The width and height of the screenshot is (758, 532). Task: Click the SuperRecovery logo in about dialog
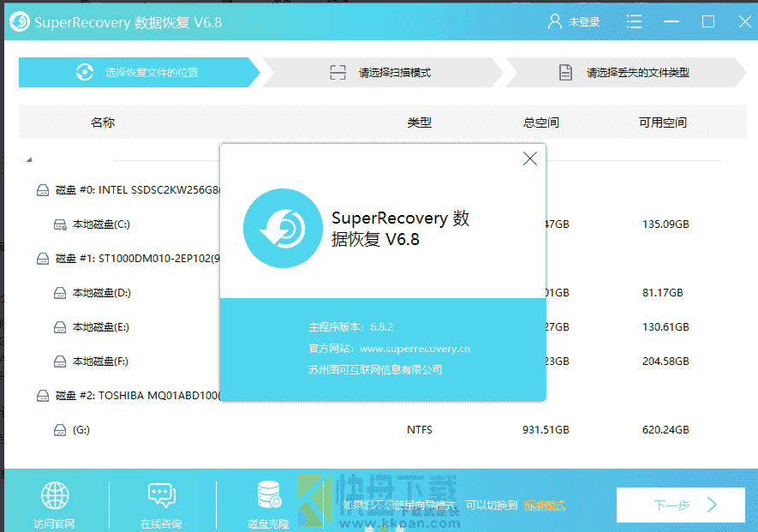[283, 228]
